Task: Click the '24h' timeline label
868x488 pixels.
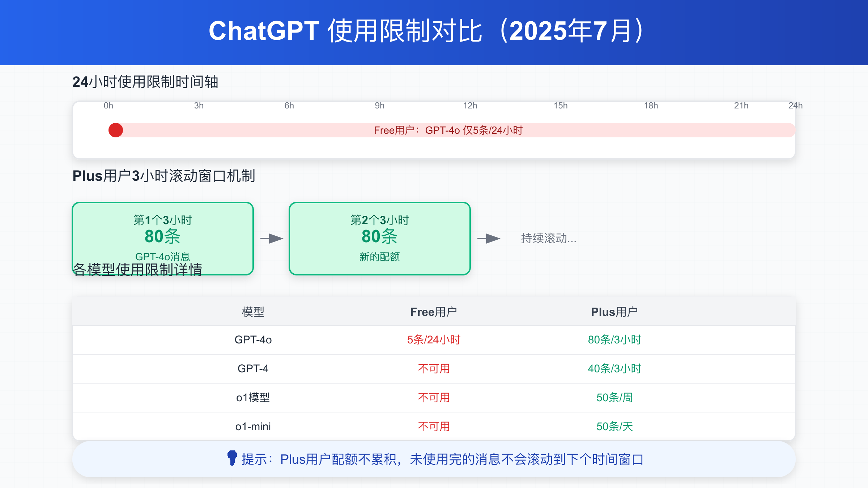Action: (x=795, y=106)
